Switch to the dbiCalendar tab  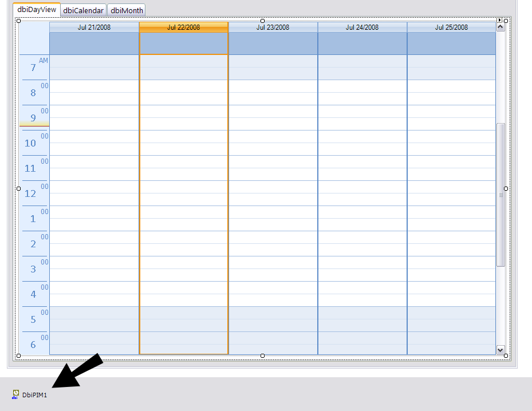tap(84, 10)
